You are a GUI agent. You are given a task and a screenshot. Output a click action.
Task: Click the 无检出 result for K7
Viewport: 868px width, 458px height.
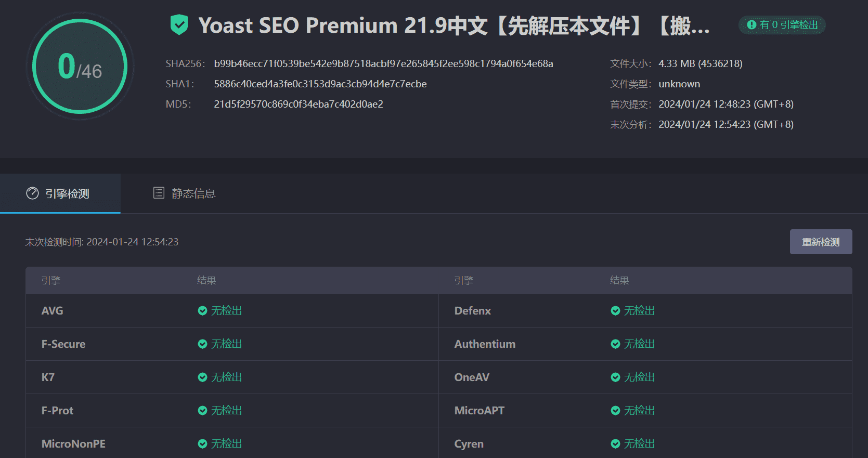226,377
